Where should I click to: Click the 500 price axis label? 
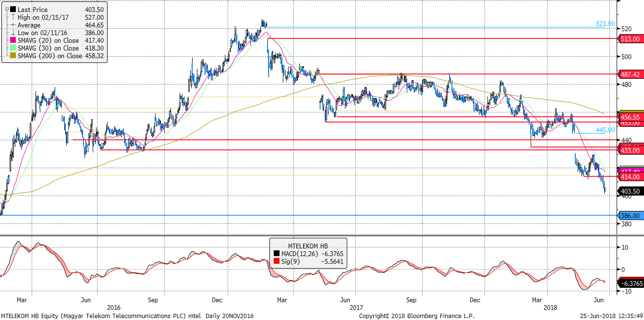625,57
